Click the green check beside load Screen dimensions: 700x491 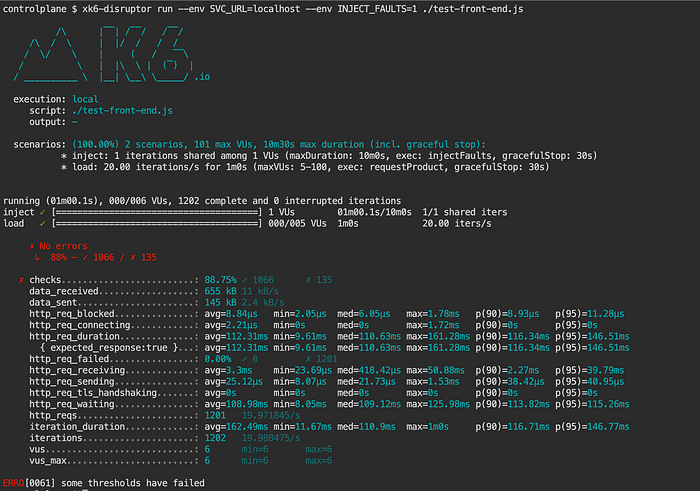click(x=42, y=223)
